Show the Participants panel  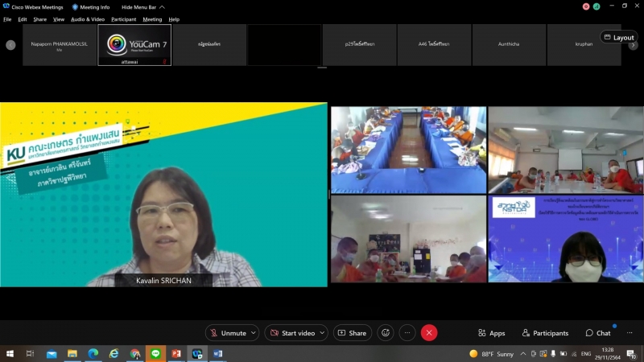point(545,333)
